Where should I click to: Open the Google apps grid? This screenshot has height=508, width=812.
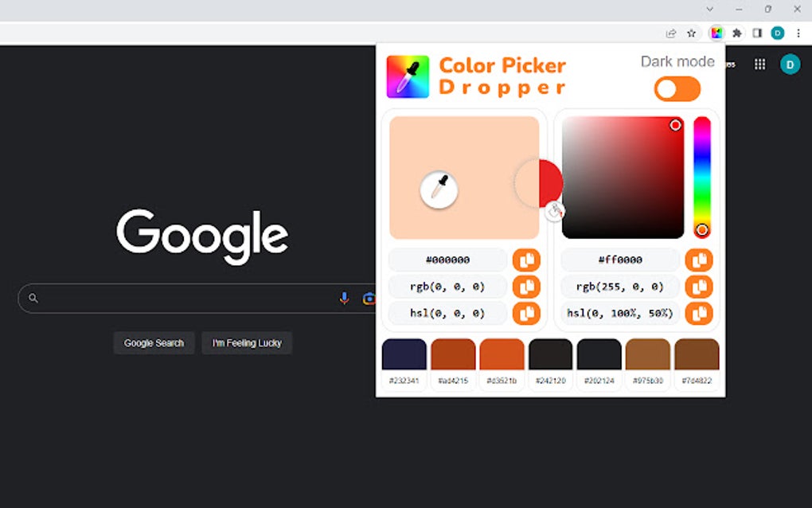tap(759, 64)
